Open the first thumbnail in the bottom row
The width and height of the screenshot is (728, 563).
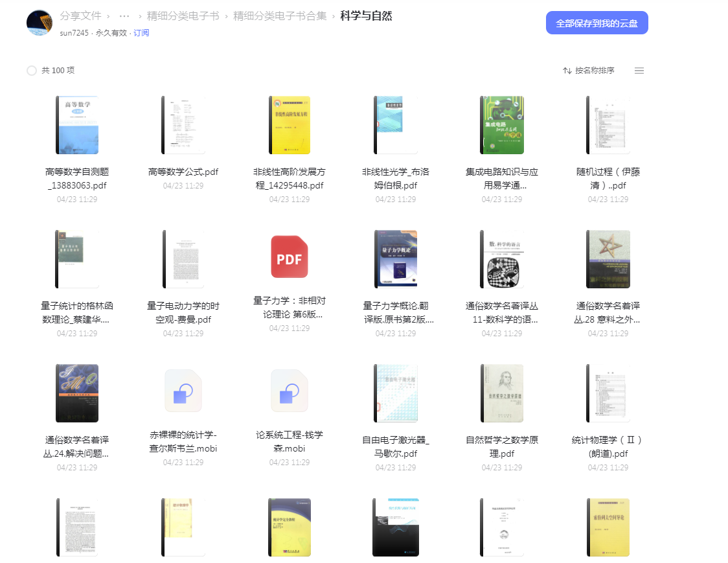tap(77, 527)
